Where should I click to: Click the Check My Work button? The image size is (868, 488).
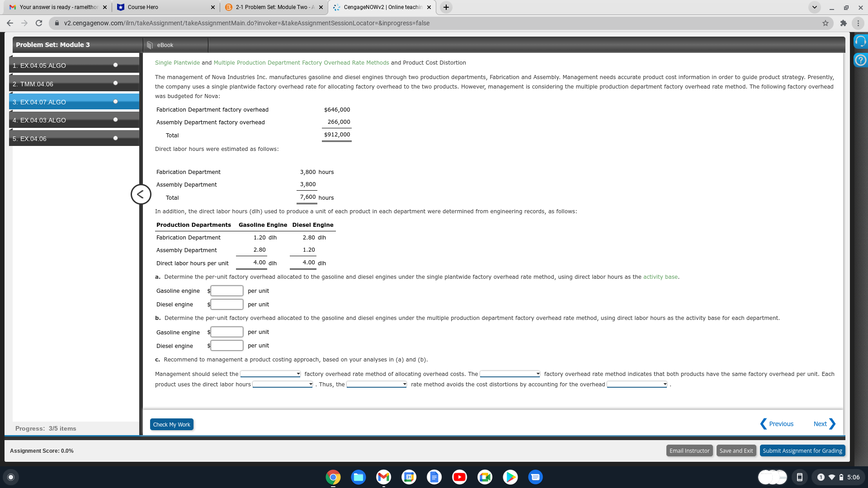[x=171, y=424]
